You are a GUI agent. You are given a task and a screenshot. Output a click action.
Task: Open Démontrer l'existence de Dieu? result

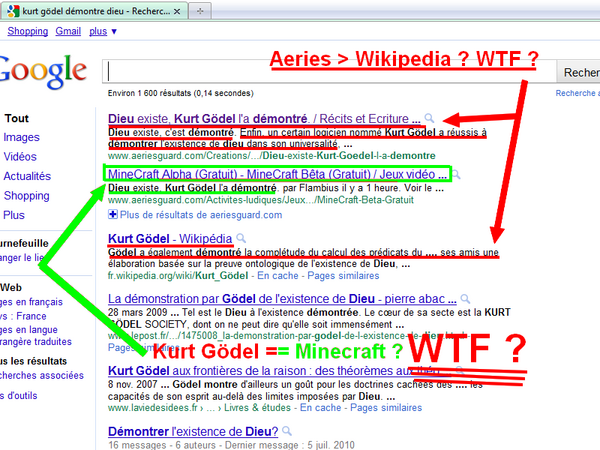[x=193, y=432]
